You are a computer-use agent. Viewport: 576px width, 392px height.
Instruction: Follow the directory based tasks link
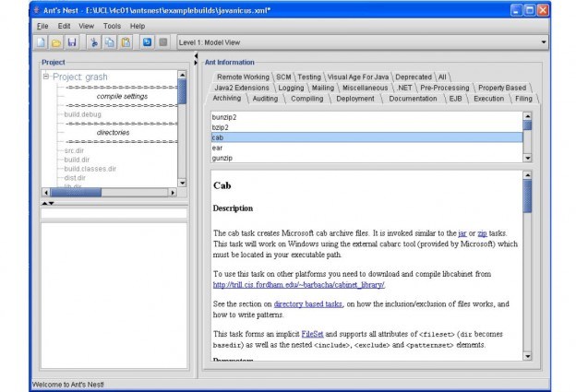308,303
